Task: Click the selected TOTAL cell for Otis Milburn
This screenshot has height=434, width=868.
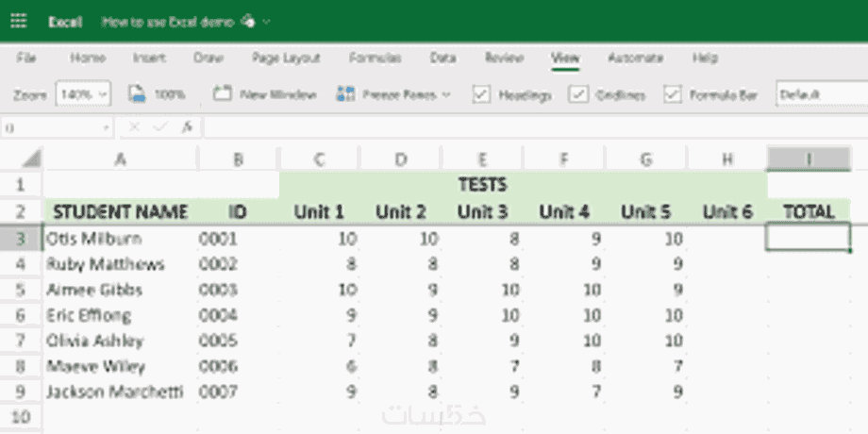Action: [809, 238]
